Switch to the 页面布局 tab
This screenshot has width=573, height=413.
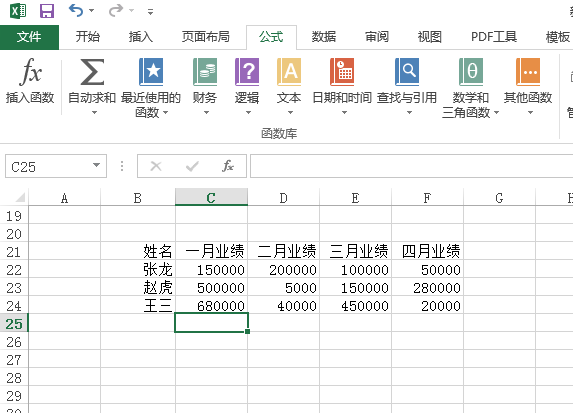click(x=206, y=37)
